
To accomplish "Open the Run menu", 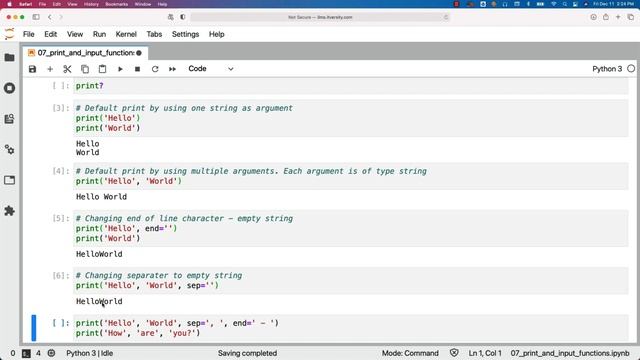I will tap(99, 34).
